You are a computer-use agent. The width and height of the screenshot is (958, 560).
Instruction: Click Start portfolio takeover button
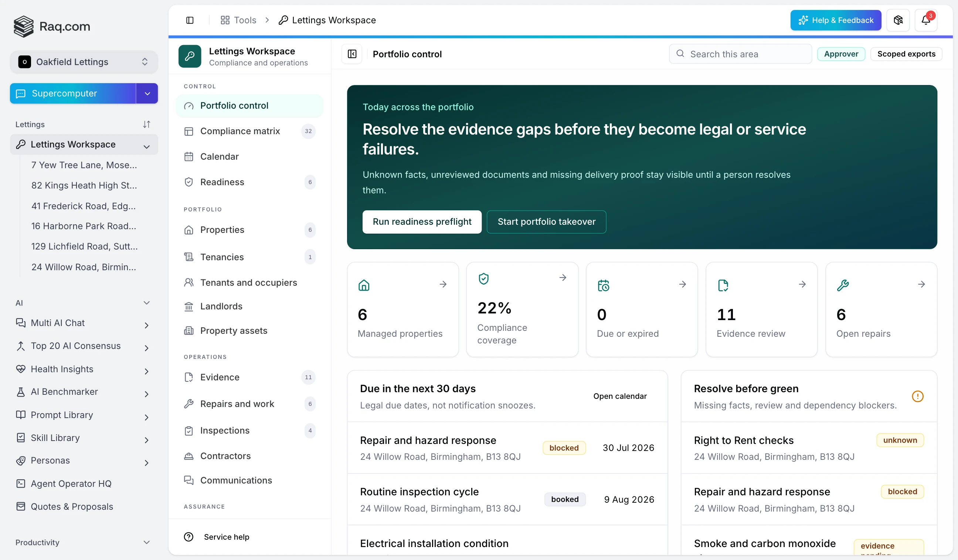pyautogui.click(x=546, y=222)
